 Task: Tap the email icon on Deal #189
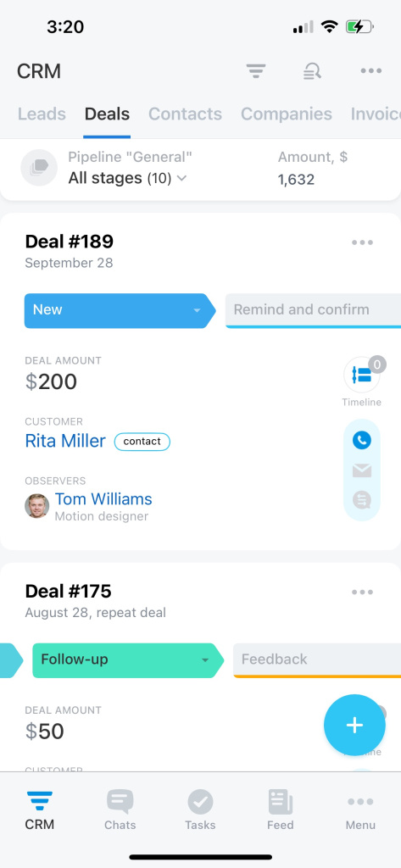click(x=362, y=471)
